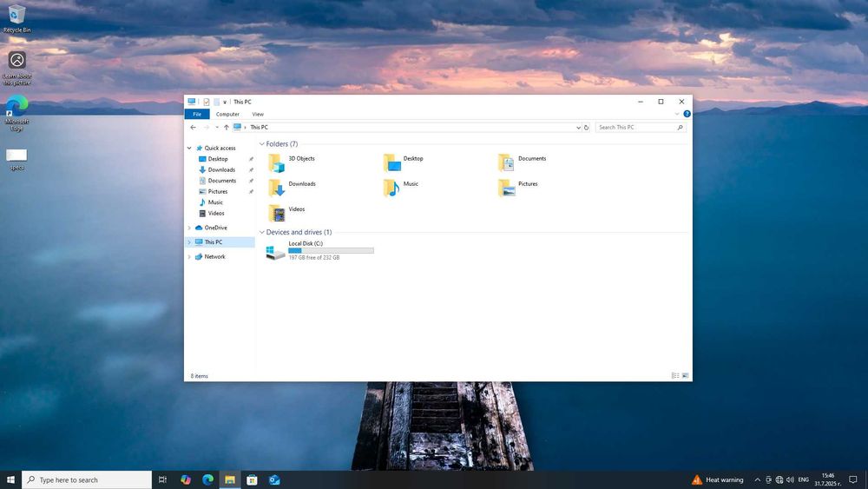Collapse the Devices and drives group

pyautogui.click(x=262, y=233)
